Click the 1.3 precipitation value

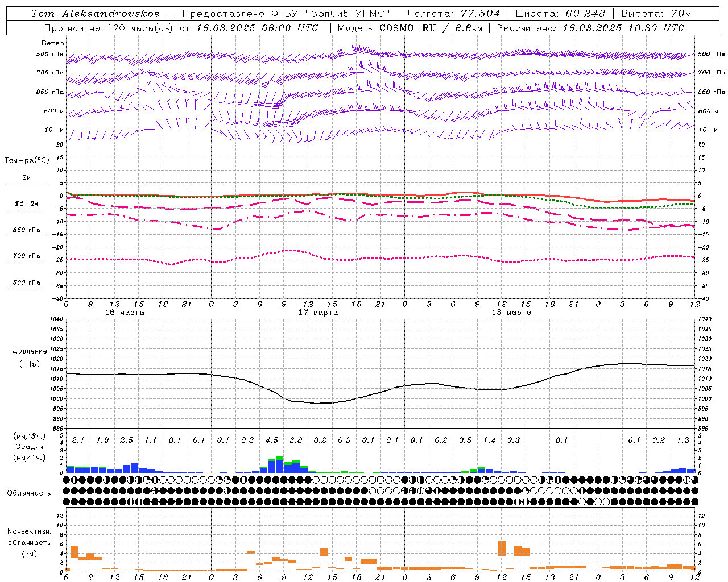(682, 440)
